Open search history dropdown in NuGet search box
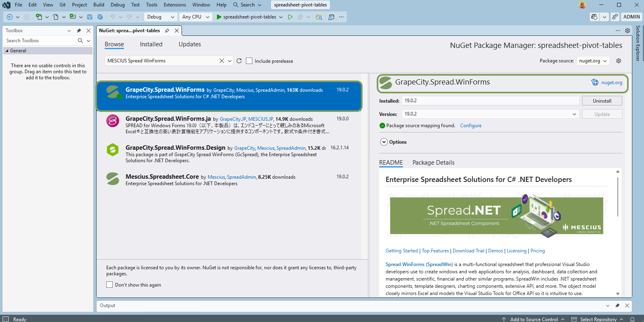Viewport: 644px width, 322px height. 230,61
